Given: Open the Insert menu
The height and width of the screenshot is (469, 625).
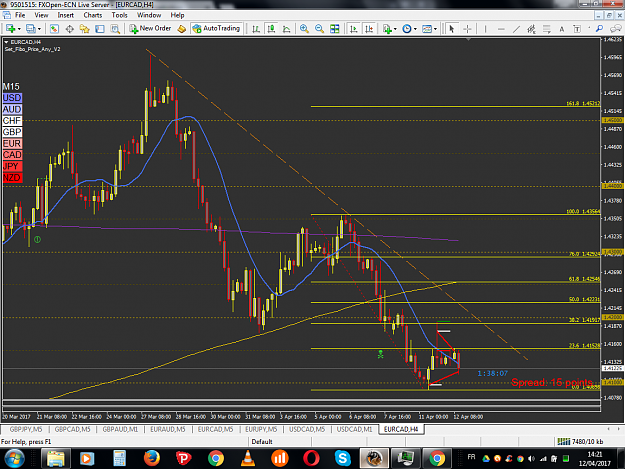Looking at the screenshot, I should point(65,15).
